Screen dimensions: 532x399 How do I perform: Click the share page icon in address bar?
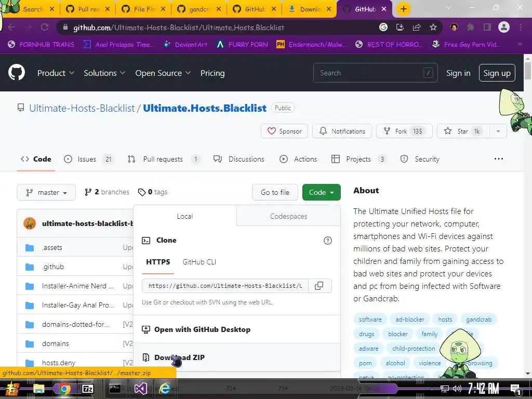(x=417, y=27)
